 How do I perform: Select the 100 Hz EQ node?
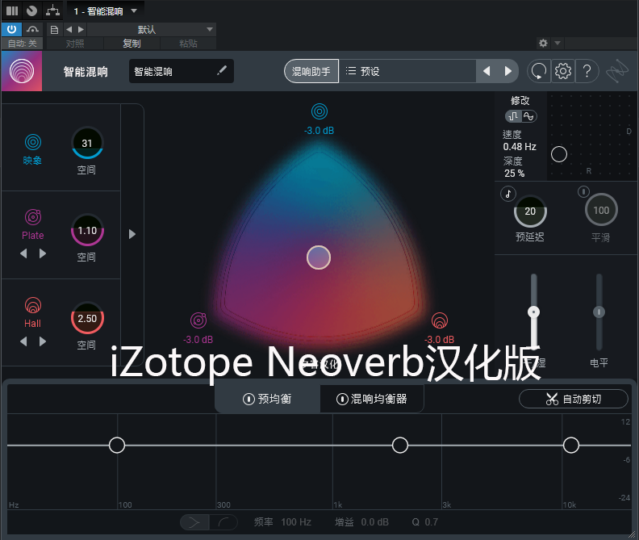(x=117, y=445)
